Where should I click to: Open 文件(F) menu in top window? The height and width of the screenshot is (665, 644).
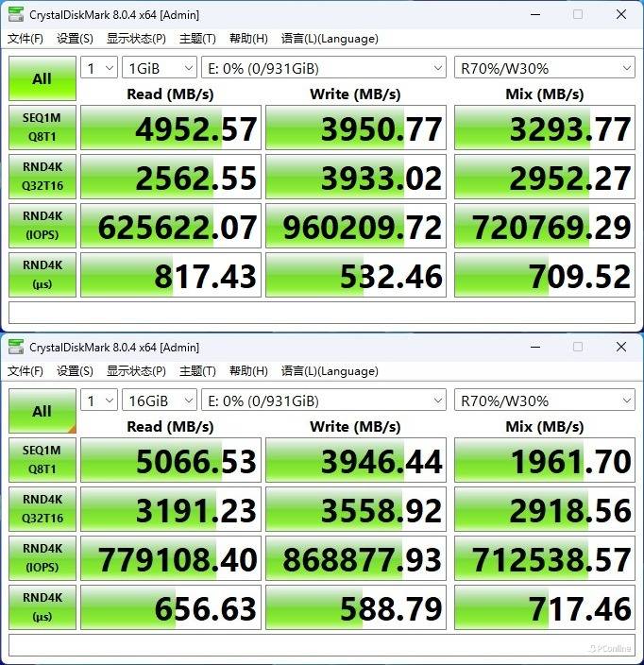point(25,39)
